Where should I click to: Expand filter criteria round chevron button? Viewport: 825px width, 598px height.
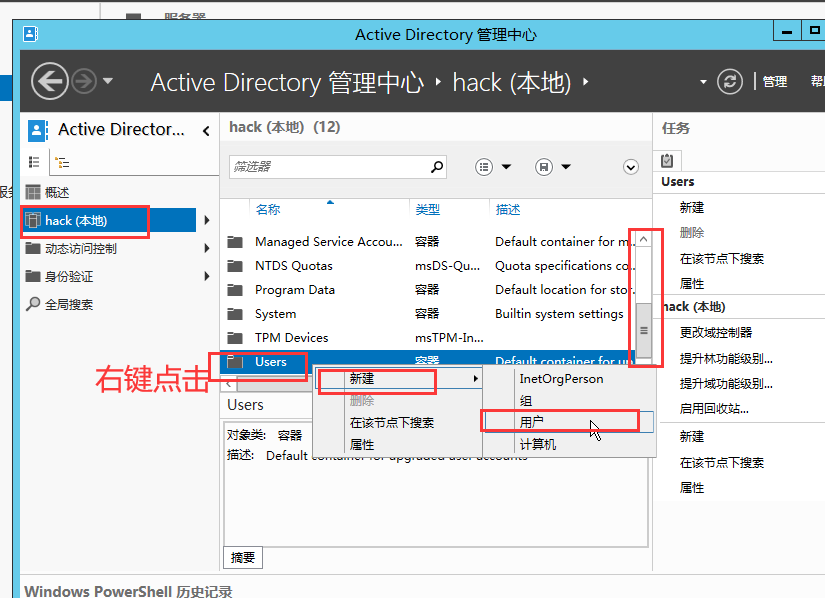pos(631,167)
